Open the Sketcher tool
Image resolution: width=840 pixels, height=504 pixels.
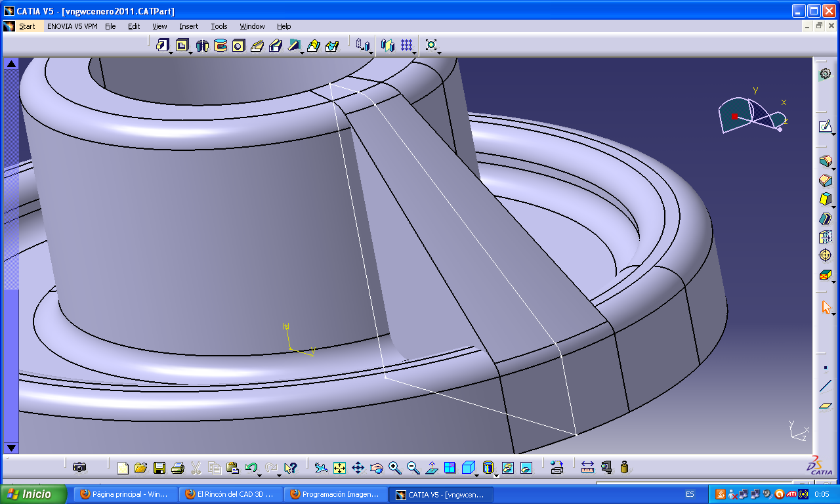825,126
